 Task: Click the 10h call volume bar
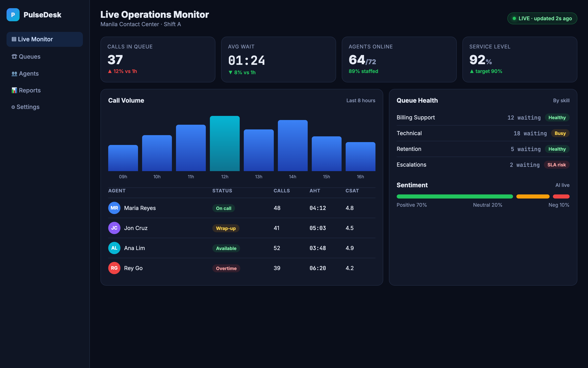coord(157,153)
